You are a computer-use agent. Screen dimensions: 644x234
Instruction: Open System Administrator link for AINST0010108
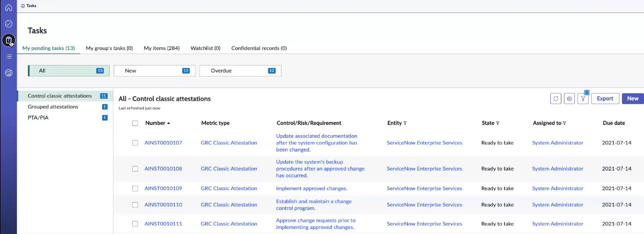pyautogui.click(x=558, y=168)
